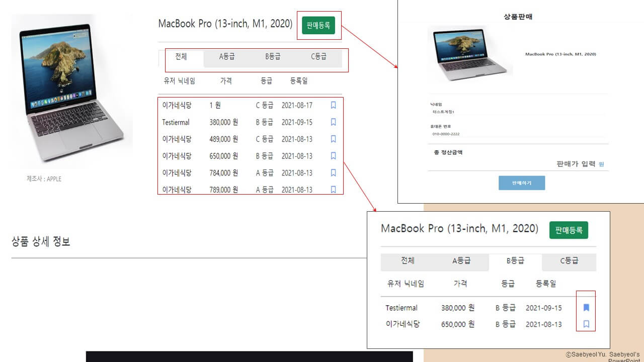This screenshot has height=362, width=644.
Task: Click 가격 column header in filtered panel
Action: [460, 284]
